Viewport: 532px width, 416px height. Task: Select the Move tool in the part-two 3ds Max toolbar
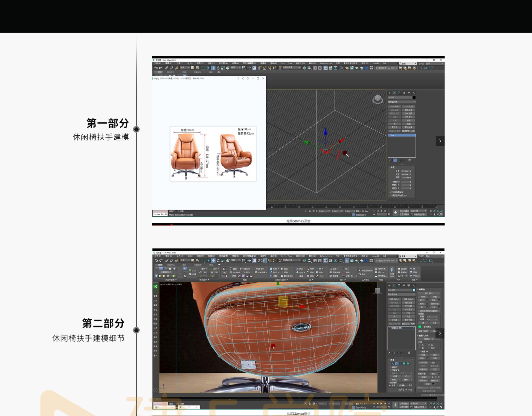[213, 261]
